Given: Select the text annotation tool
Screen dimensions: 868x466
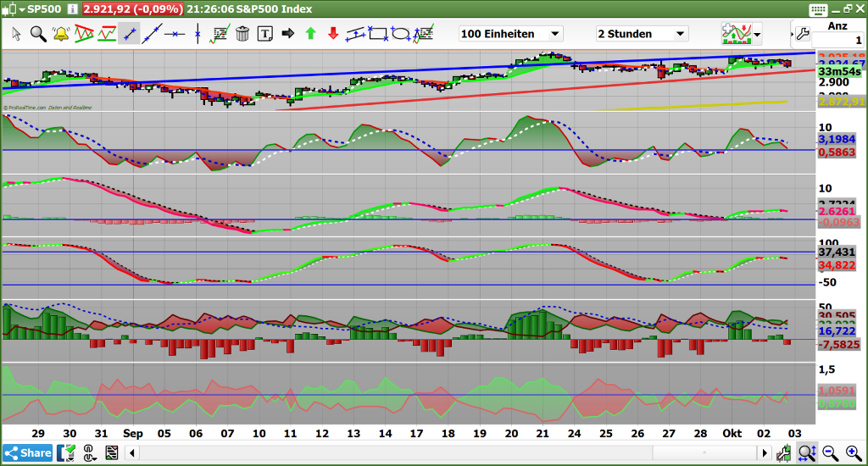Looking at the screenshot, I should [265, 34].
